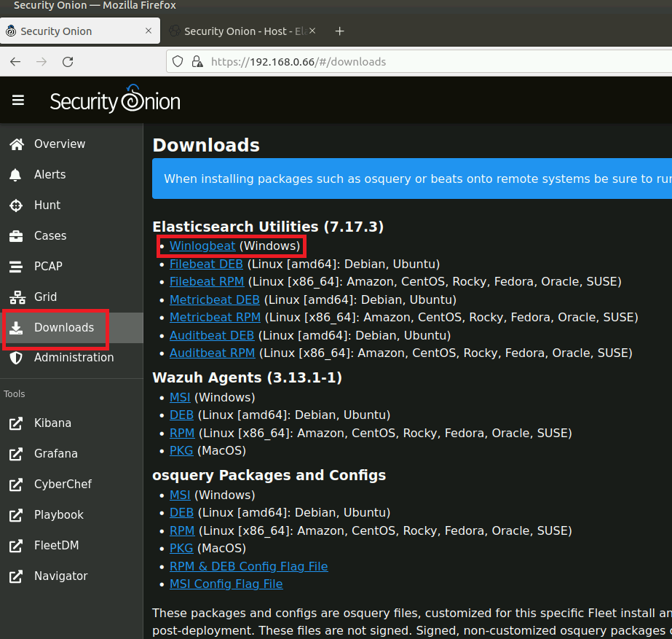Toggle the sidebar with the hamburger menu
Viewport: 672px width, 639px height.
pos(18,100)
